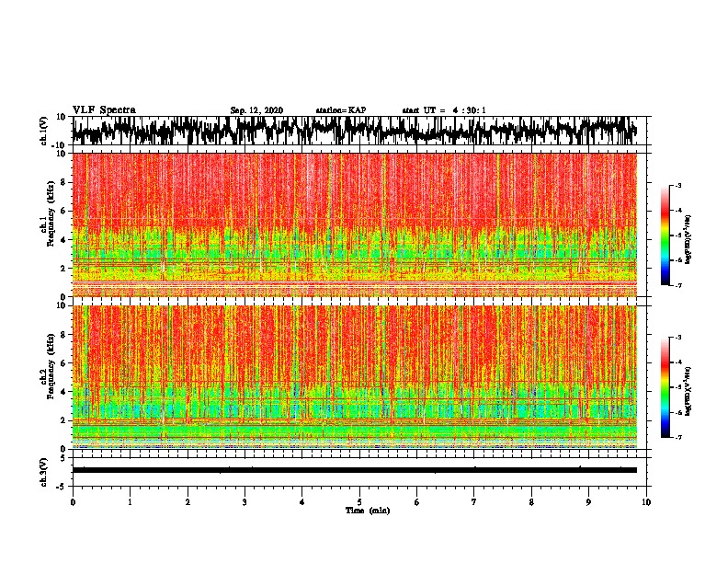Image resolution: width=728 pixels, height=563 pixels.
Task: Click the ch.3 black waveform trace
Action: click(354, 470)
